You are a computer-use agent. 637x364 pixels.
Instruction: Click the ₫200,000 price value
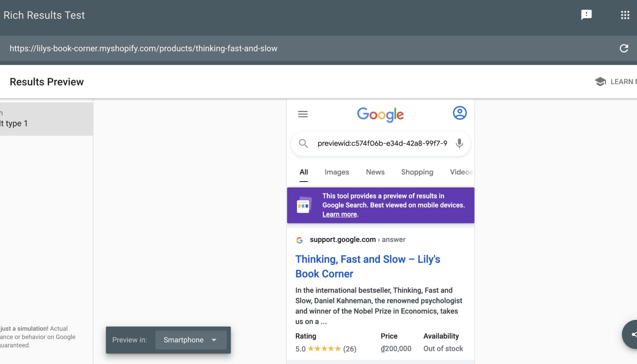(x=396, y=349)
